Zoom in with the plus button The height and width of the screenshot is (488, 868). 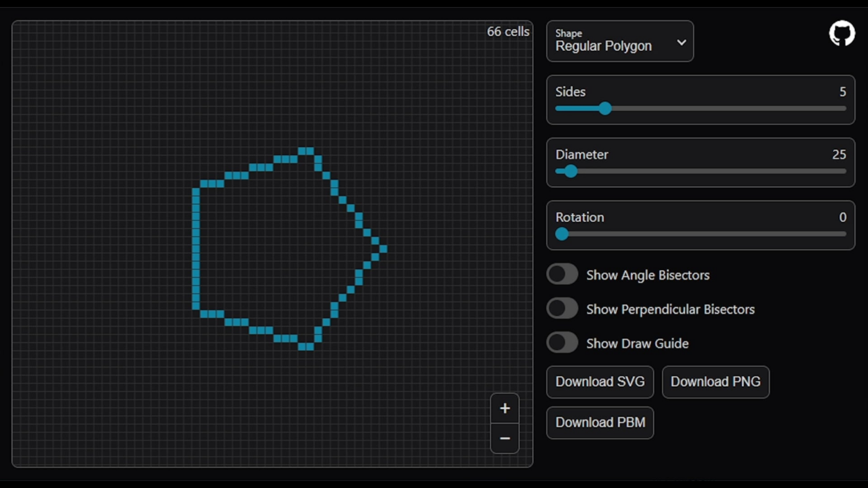click(x=505, y=408)
